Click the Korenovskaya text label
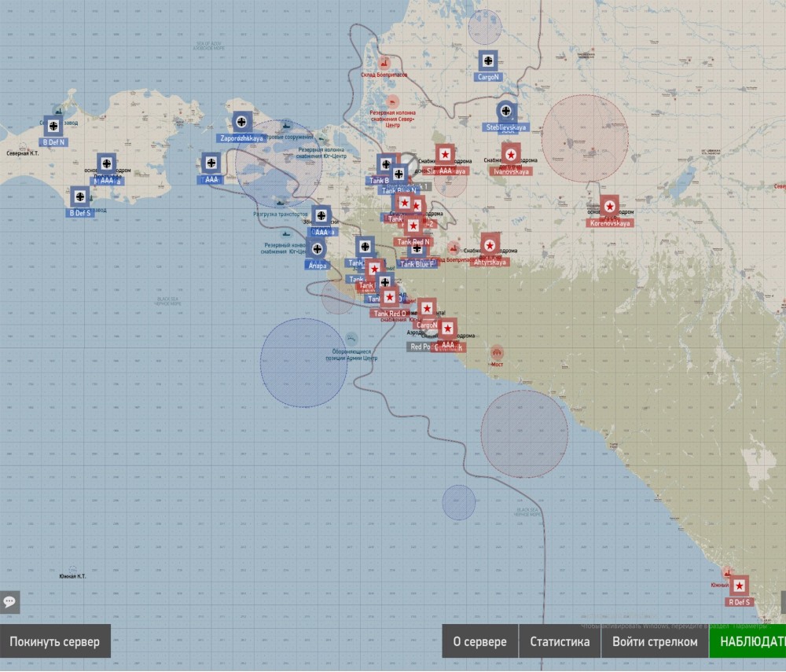Image resolution: width=786 pixels, height=672 pixels. [610, 223]
